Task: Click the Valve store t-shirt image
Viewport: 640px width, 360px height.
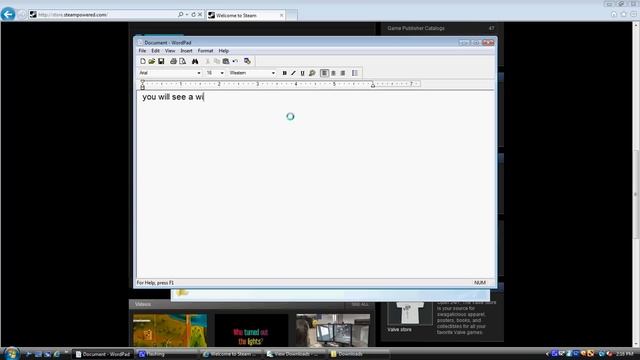Action: coord(409,313)
